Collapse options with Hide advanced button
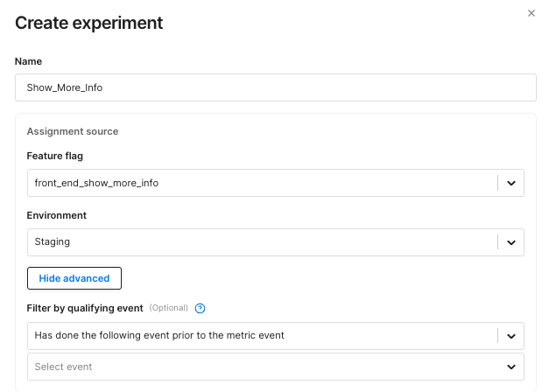This screenshot has height=392, width=549. 74,278
